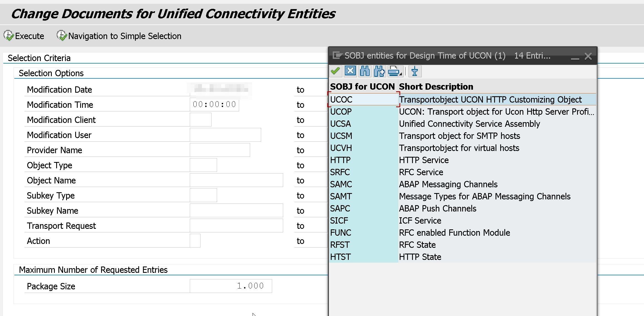
Task: Click the Modification User field
Action: 225,135
